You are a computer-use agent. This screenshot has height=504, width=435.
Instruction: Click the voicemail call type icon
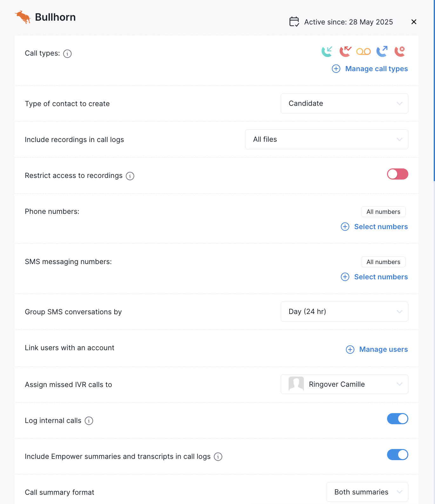click(x=364, y=51)
